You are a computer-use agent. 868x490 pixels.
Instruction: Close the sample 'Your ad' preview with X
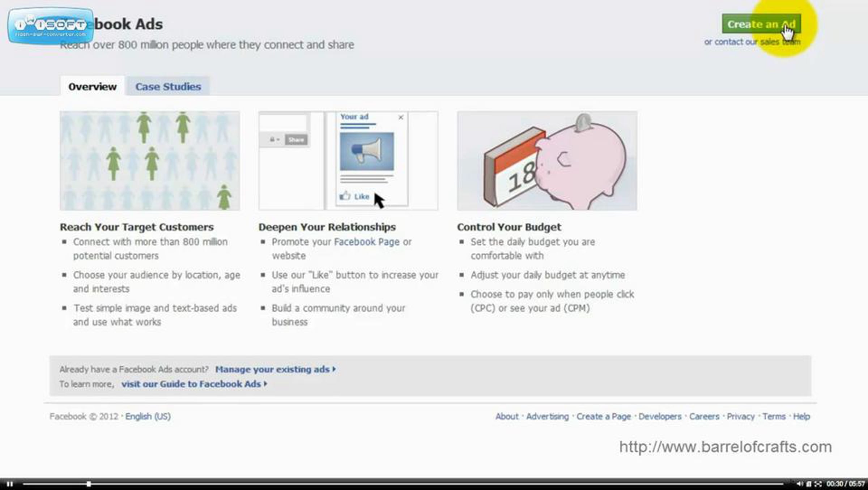tap(401, 117)
